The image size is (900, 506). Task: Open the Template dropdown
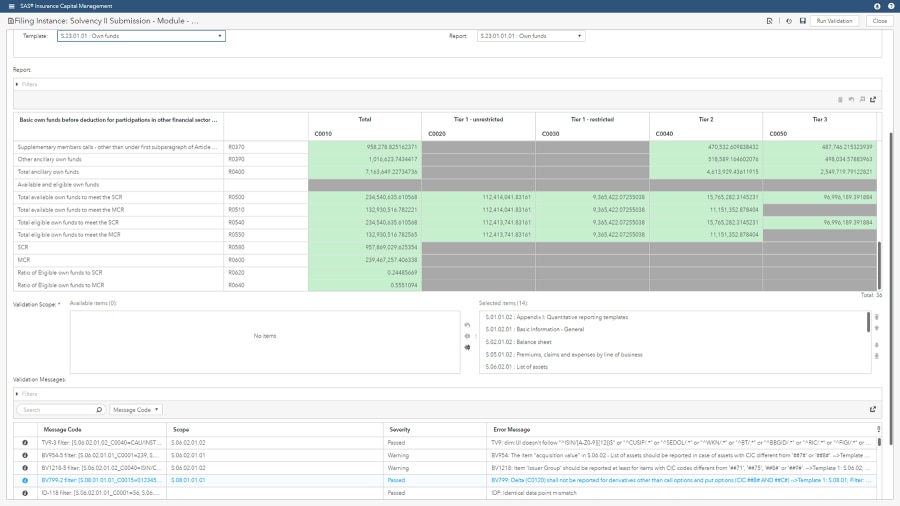click(141, 36)
